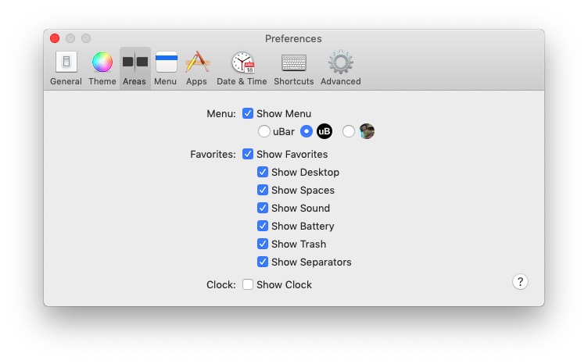Select the uB logo menu style
Viewport: 588px width, 364px height.
point(307,131)
